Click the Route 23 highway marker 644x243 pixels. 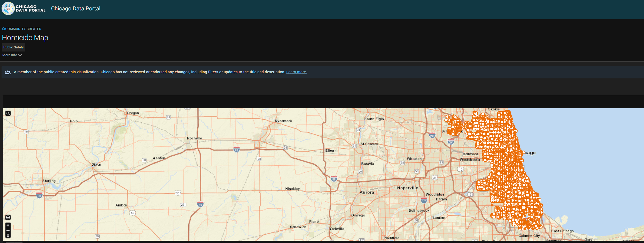click(x=259, y=159)
